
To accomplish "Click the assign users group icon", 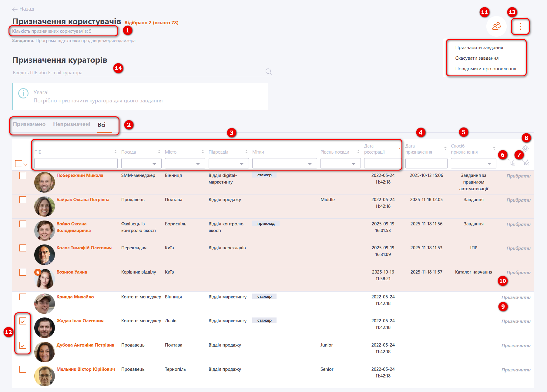I will 496,26.
